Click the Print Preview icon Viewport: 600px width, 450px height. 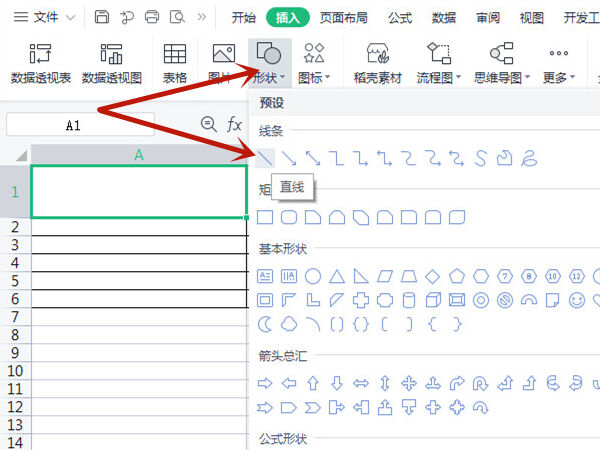coord(177,17)
